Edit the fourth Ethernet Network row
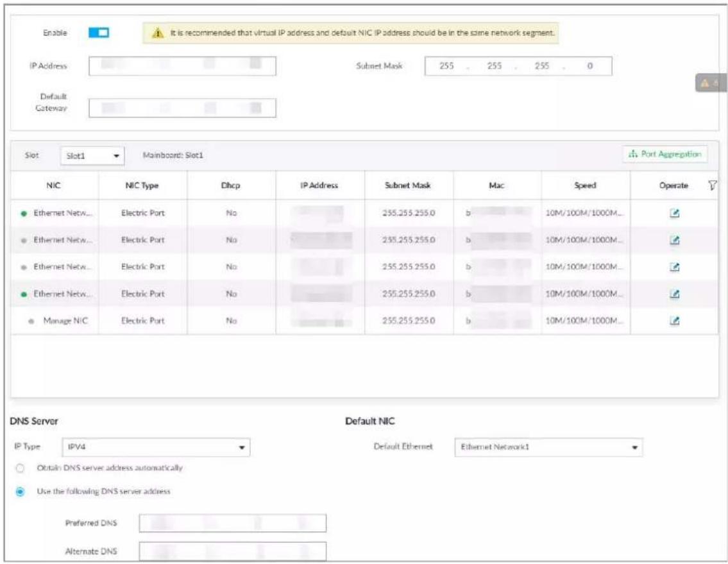Image resolution: width=728 pixels, height=564 pixels. (675, 294)
